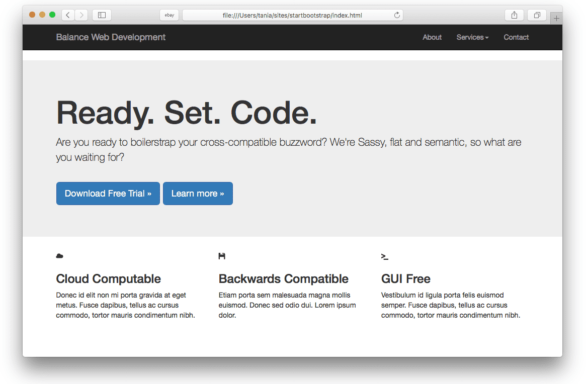Focus the address bar with file URL
Image resolution: width=588 pixels, height=384 pixels.
coord(293,15)
